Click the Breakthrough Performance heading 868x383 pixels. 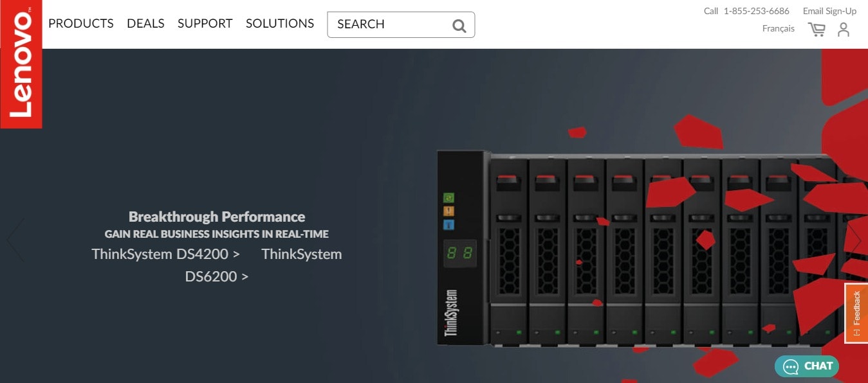pyautogui.click(x=217, y=217)
